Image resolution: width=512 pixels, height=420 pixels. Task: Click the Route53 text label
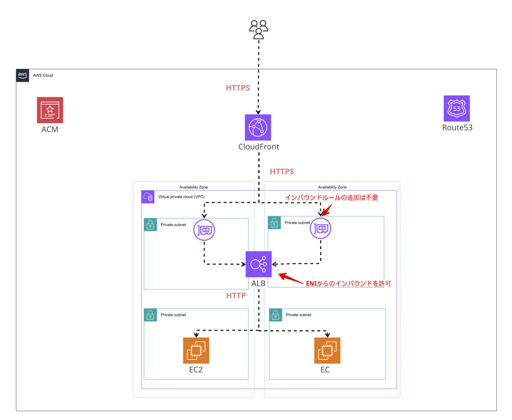(x=457, y=128)
